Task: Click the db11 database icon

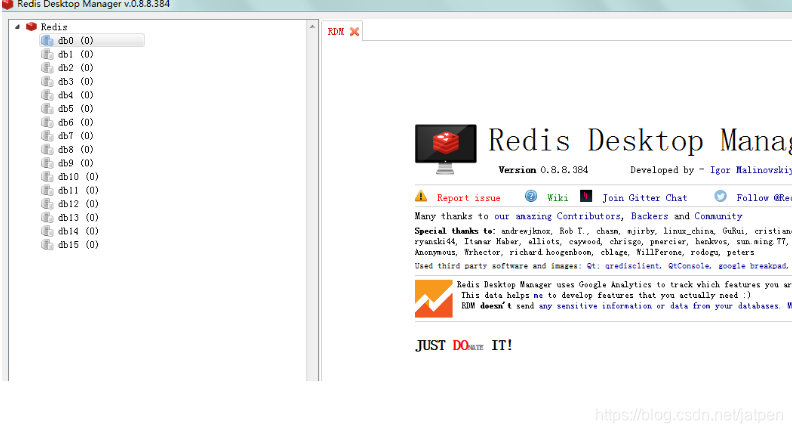Action: (47, 190)
